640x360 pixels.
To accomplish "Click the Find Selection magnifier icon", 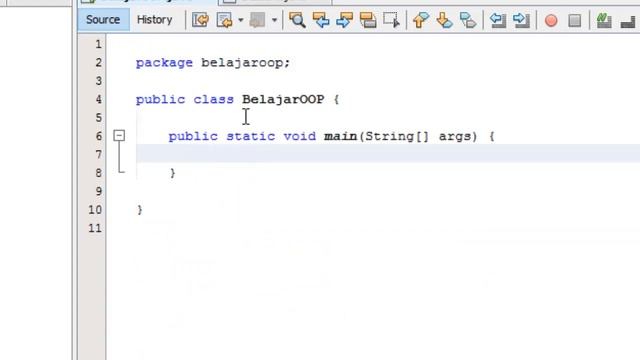I will (297, 20).
